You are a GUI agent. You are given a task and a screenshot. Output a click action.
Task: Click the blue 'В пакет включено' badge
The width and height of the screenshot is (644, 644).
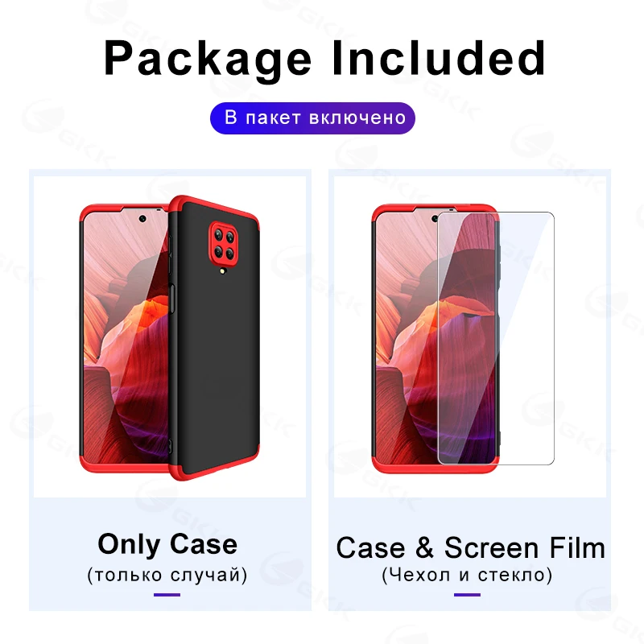(x=312, y=118)
